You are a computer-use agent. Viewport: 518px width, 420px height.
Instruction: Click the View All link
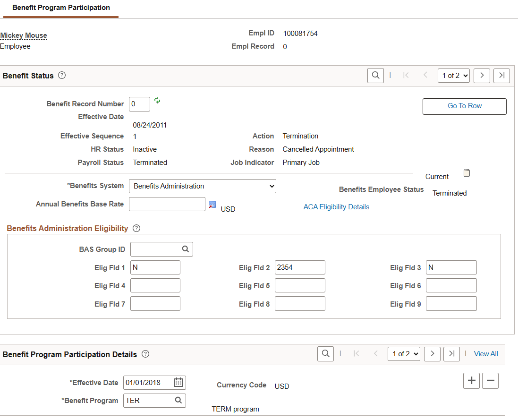[x=486, y=354]
